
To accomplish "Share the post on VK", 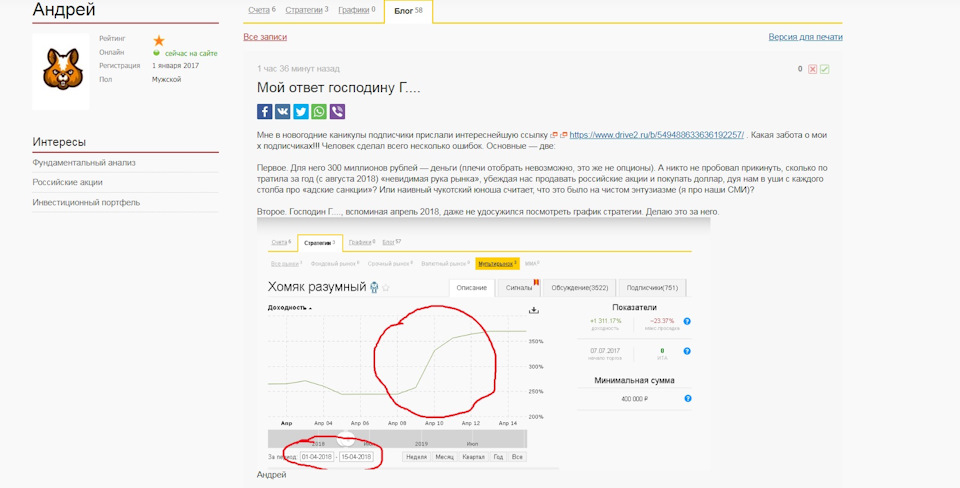I will [282, 112].
